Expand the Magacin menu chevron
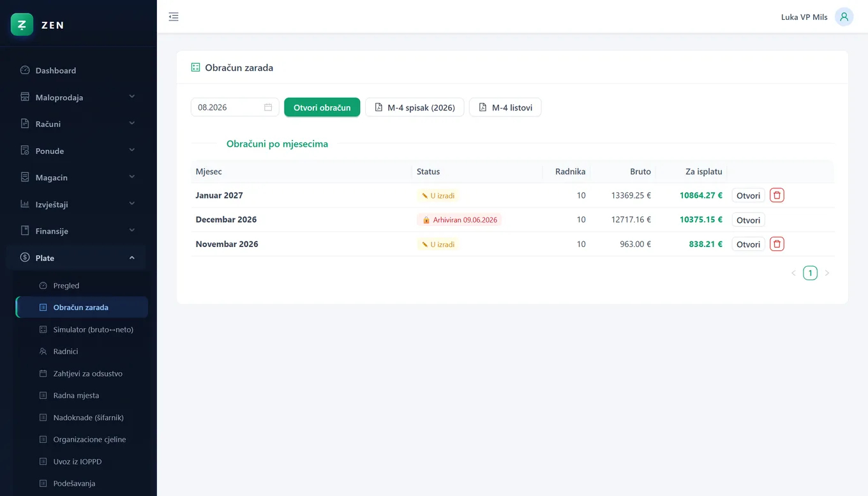Screen dimensions: 868x496 point(132,177)
